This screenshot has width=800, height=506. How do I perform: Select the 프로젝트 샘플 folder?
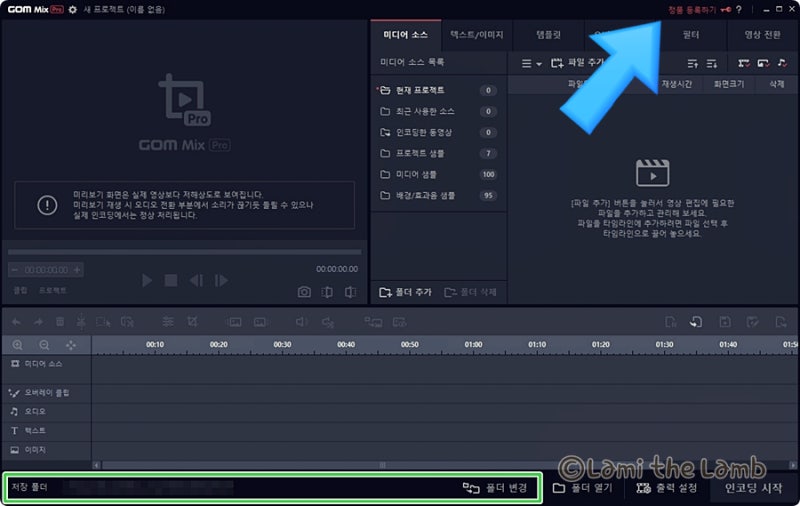(438, 153)
